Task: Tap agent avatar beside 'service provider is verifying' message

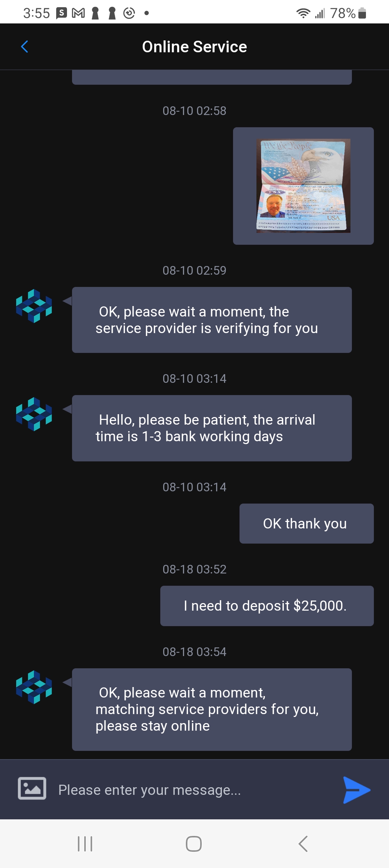Action: click(34, 306)
